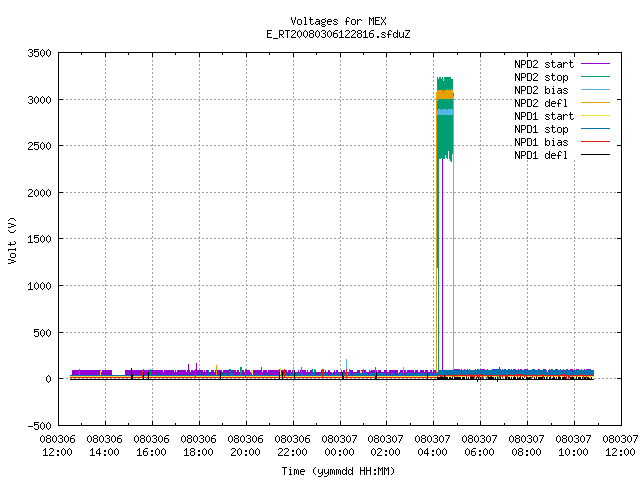Click the 2000 y-axis tick label
Screen dimensions: 640x480
(x=40, y=193)
